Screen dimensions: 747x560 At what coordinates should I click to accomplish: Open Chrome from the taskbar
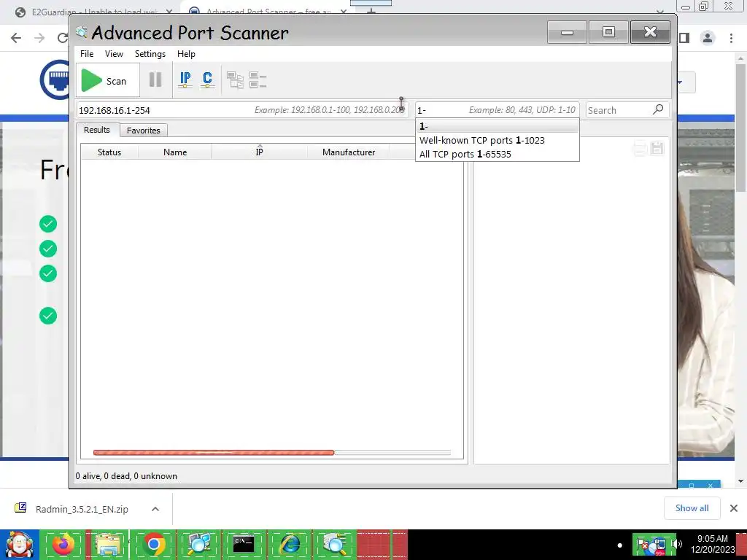pos(153,544)
